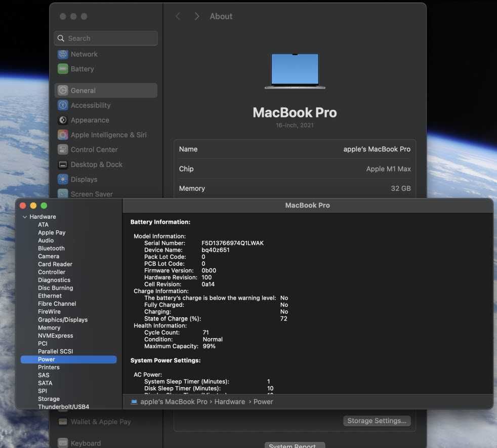Select Audio in Hardware list
Viewport: 497px width, 448px height.
[x=46, y=240]
